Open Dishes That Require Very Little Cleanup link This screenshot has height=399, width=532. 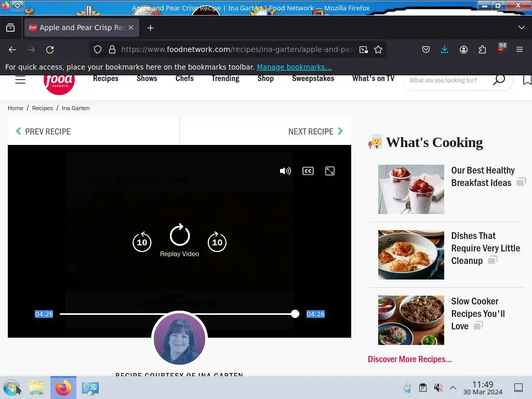pyautogui.click(x=486, y=248)
